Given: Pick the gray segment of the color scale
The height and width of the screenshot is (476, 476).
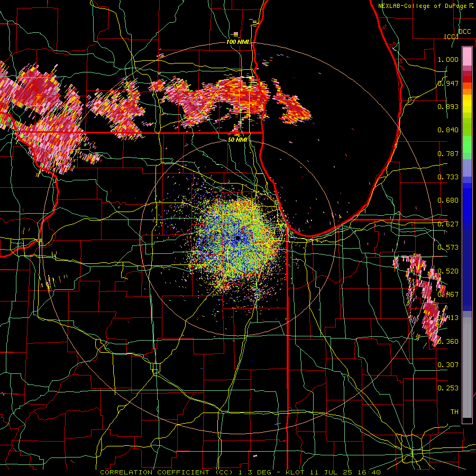Looking at the screenshot, I should coord(467,368).
